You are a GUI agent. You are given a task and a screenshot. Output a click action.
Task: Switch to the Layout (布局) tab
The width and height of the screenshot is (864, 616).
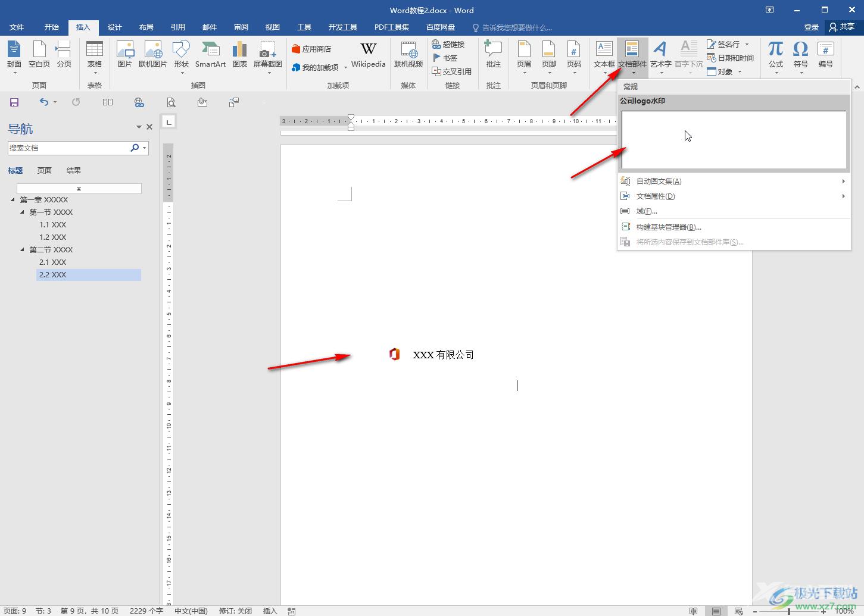[x=146, y=27]
